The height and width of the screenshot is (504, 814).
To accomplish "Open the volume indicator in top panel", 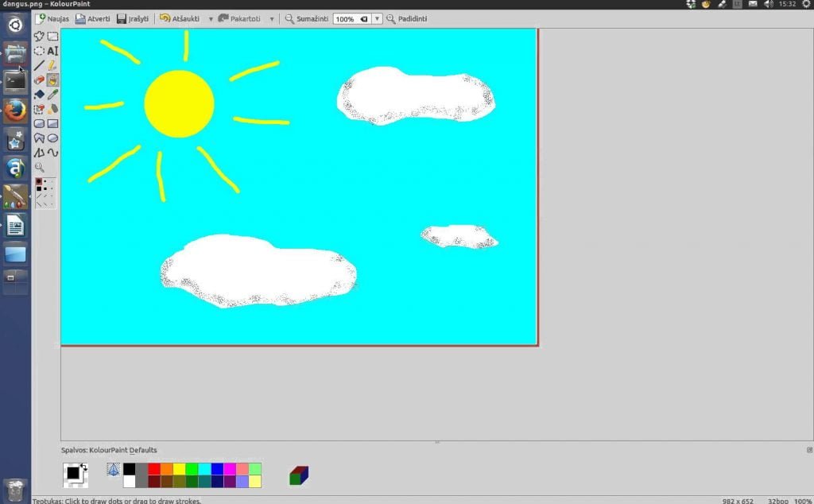I will click(x=769, y=4).
